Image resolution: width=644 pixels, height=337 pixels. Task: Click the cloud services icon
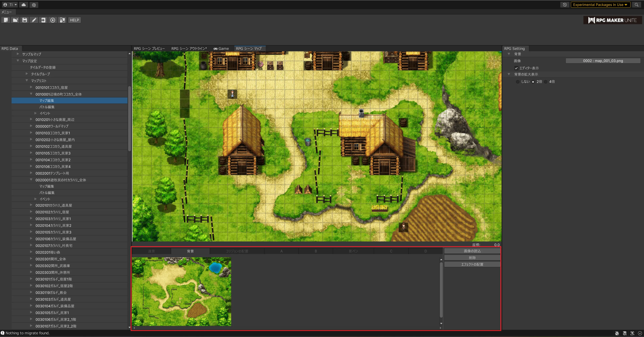point(24,5)
